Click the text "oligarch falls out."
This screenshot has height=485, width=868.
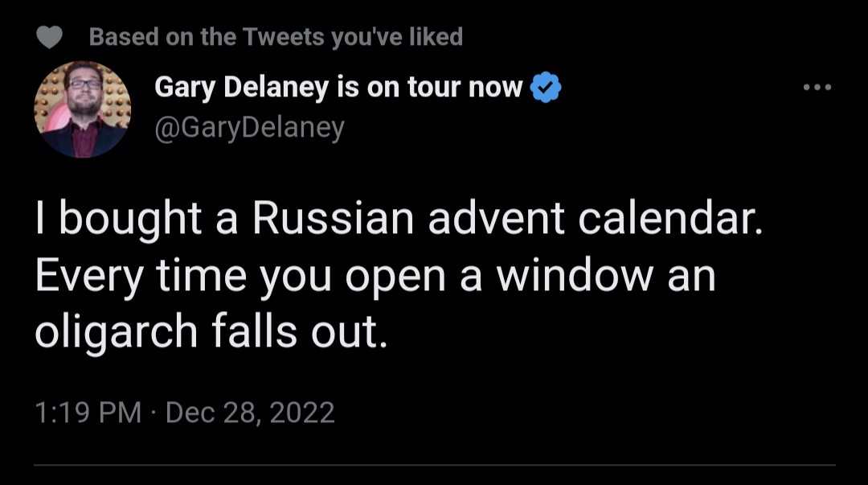pyautogui.click(x=211, y=331)
